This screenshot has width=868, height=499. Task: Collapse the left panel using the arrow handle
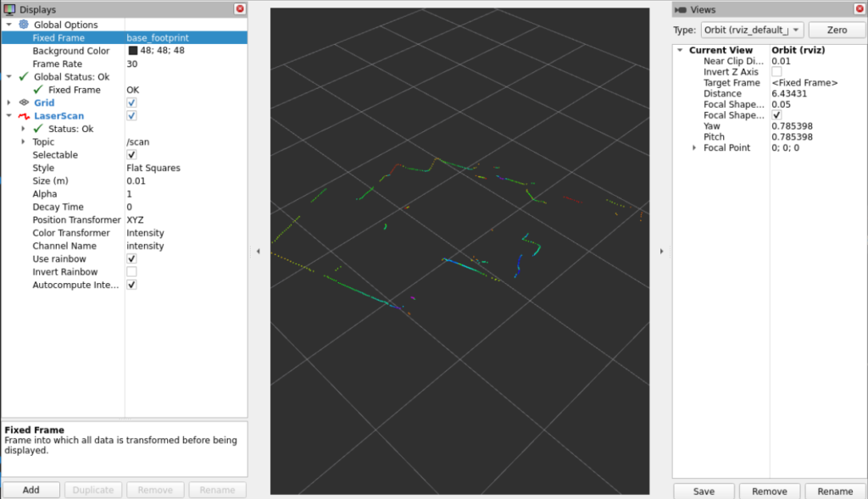point(259,251)
